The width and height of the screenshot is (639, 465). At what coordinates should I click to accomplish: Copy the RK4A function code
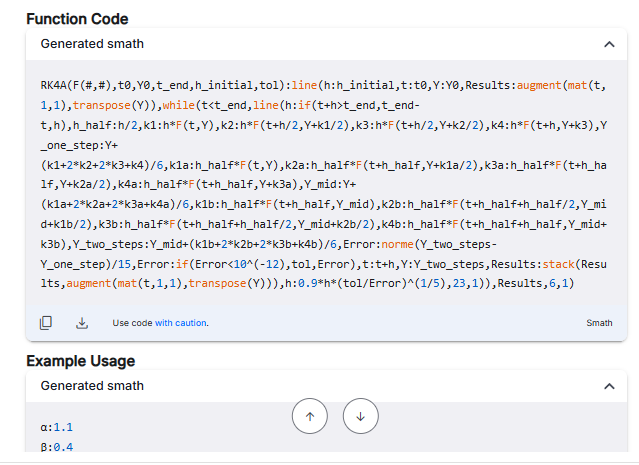(x=46, y=323)
